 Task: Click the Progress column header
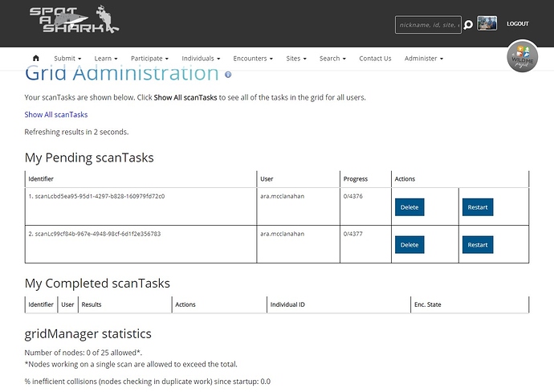(x=356, y=179)
